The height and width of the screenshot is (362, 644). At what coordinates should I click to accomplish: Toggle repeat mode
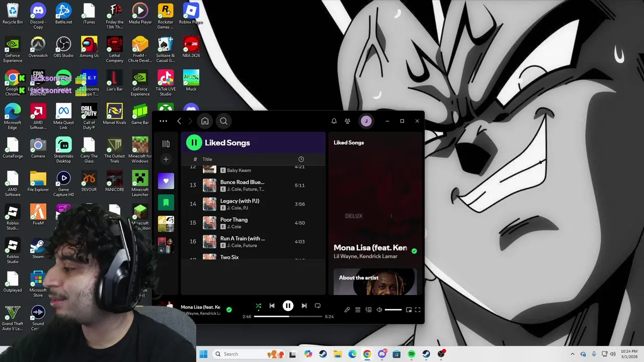pos(317,306)
